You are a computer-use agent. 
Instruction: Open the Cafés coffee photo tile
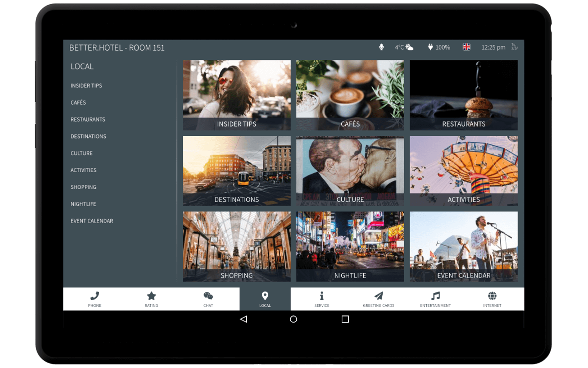click(350, 95)
